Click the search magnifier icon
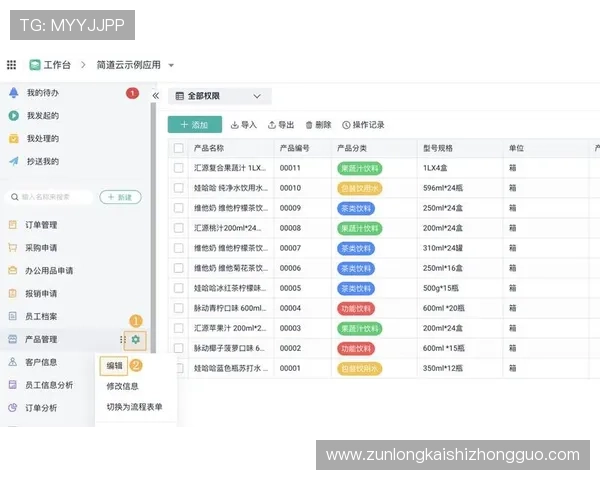Viewport: 600px width, 480px height. pyautogui.click(x=15, y=197)
